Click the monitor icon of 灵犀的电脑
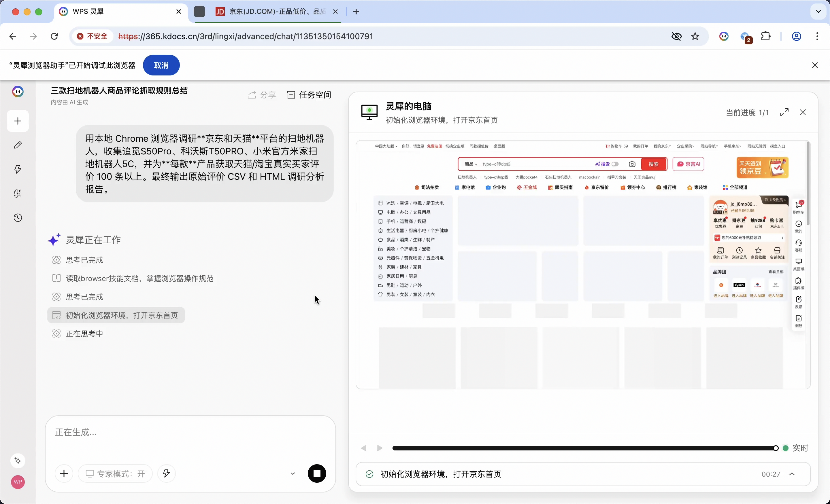This screenshot has width=830, height=504. click(x=369, y=112)
